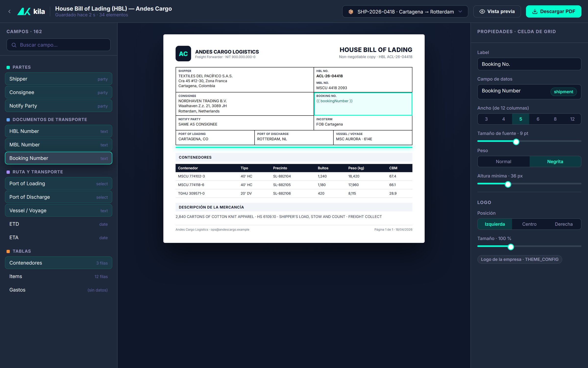The width and height of the screenshot is (588, 368).
Task: Select the Booking No. cell in document
Action: [x=363, y=104]
